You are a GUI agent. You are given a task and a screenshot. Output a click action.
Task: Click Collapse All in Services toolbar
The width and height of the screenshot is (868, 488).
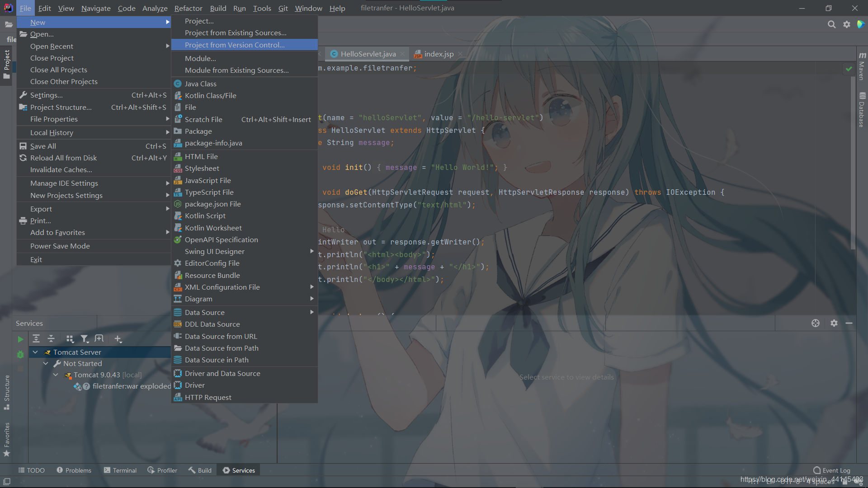click(51, 339)
